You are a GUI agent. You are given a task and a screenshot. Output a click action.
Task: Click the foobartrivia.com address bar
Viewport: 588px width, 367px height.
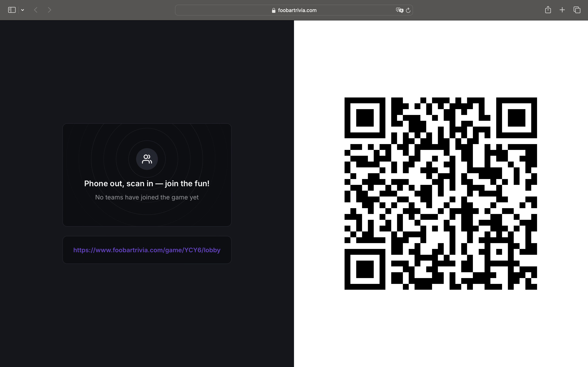[x=297, y=10]
